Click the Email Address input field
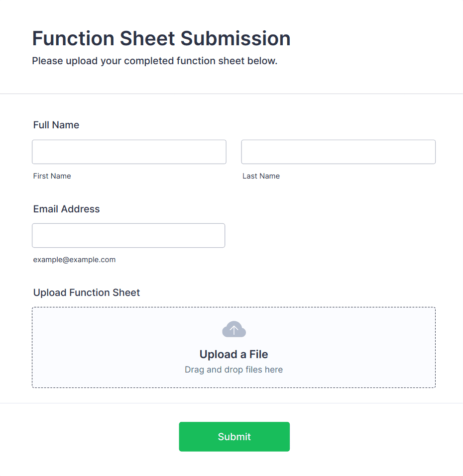 128,235
